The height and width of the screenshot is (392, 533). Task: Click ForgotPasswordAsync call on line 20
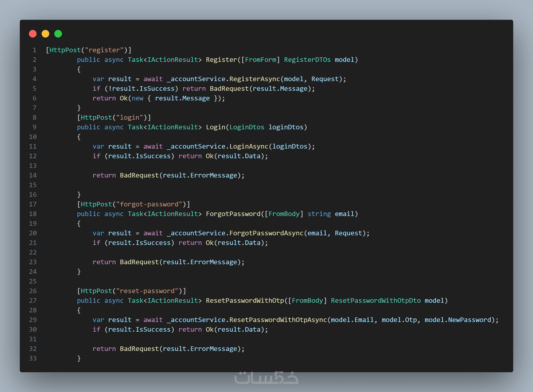[x=266, y=233]
